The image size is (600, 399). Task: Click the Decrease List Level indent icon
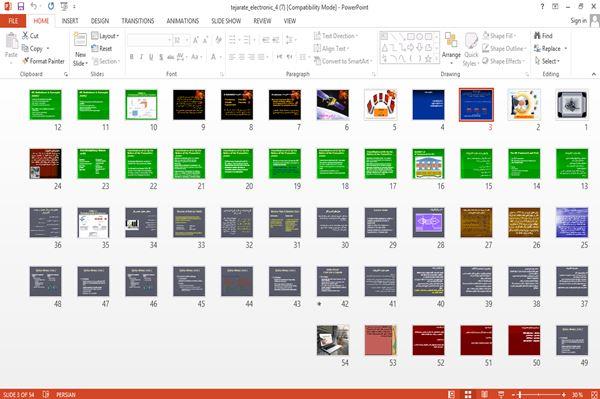coord(266,40)
